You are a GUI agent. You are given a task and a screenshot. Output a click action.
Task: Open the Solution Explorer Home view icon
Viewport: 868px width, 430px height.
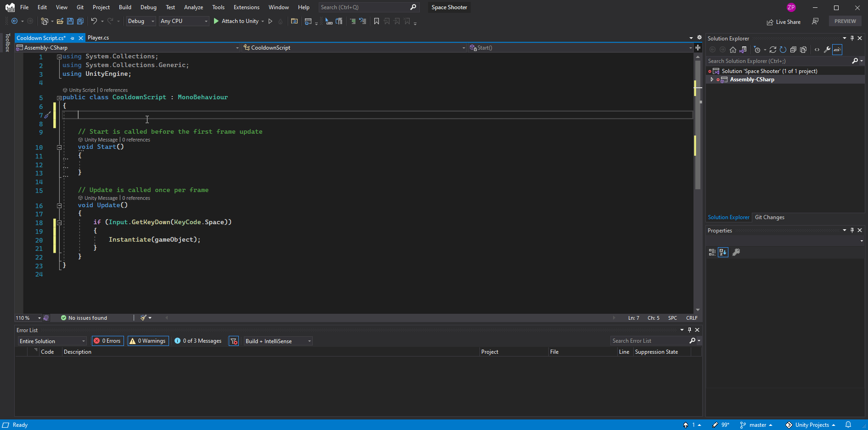733,50
